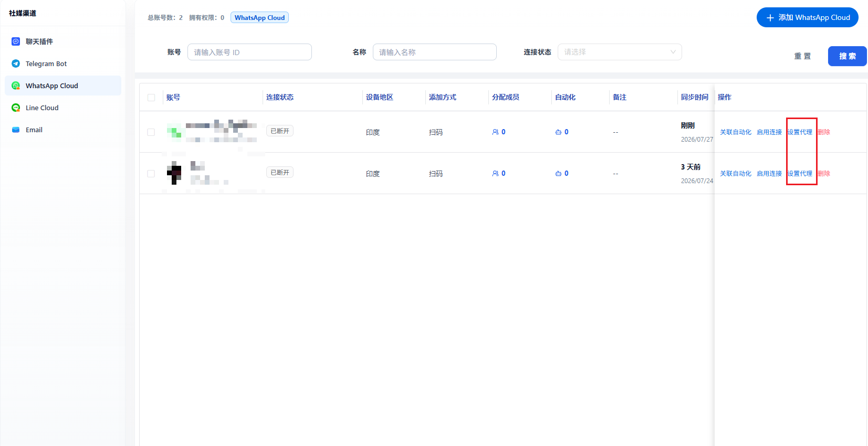Focus the 名称 input field
Image resolution: width=868 pixels, height=446 pixels.
point(435,52)
